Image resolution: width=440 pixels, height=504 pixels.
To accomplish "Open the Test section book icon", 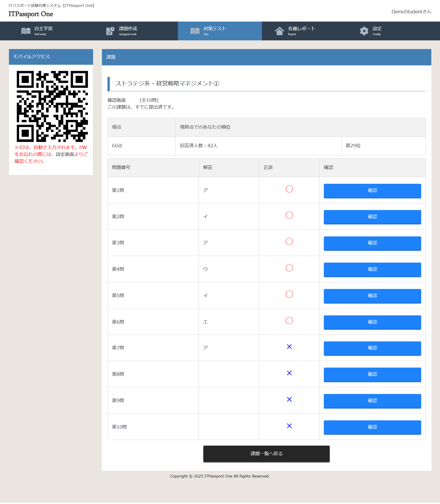I will tap(195, 31).
